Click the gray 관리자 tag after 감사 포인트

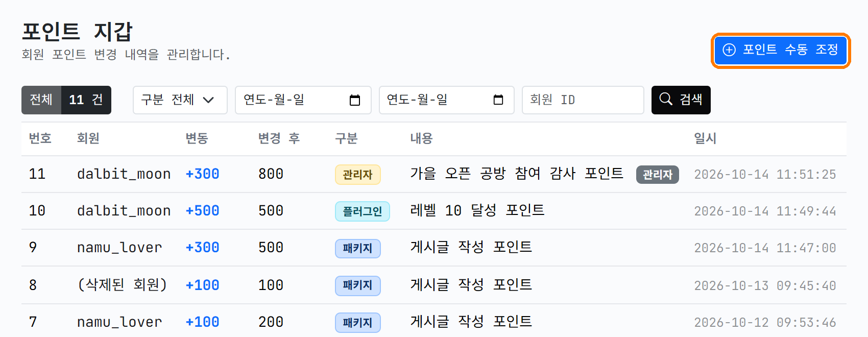[657, 175]
